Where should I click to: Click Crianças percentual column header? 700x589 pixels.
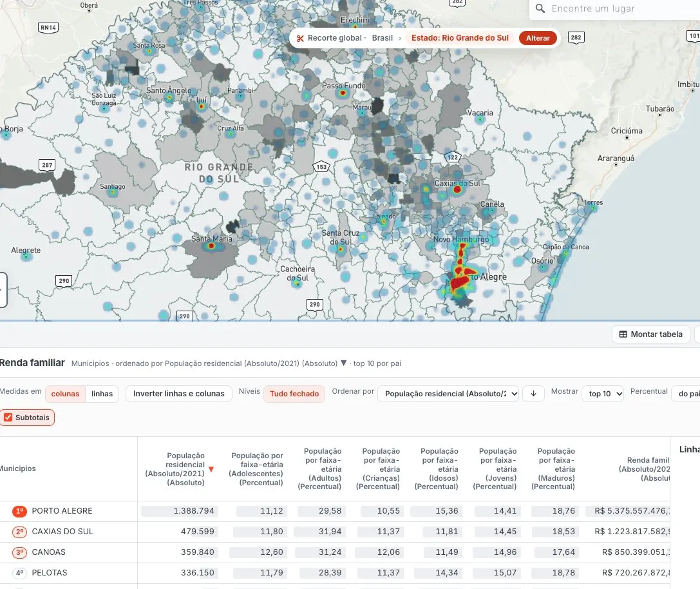point(378,468)
